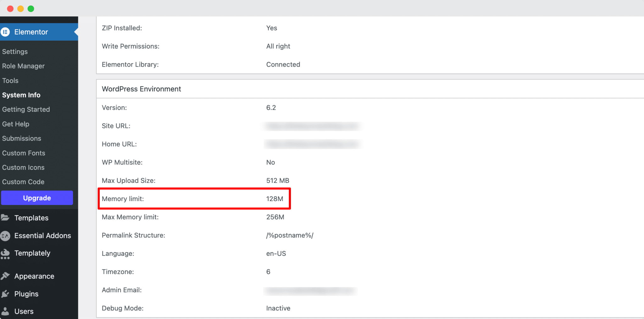Open the Tools section

[10, 80]
